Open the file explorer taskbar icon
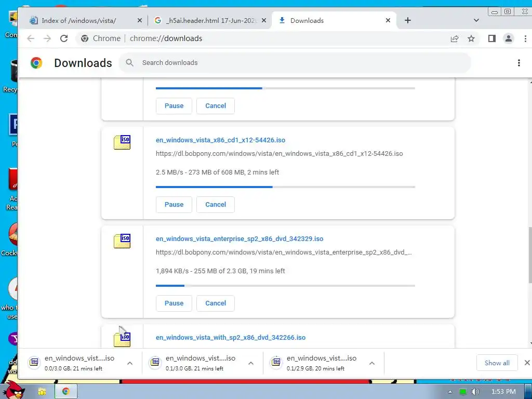 click(42, 392)
